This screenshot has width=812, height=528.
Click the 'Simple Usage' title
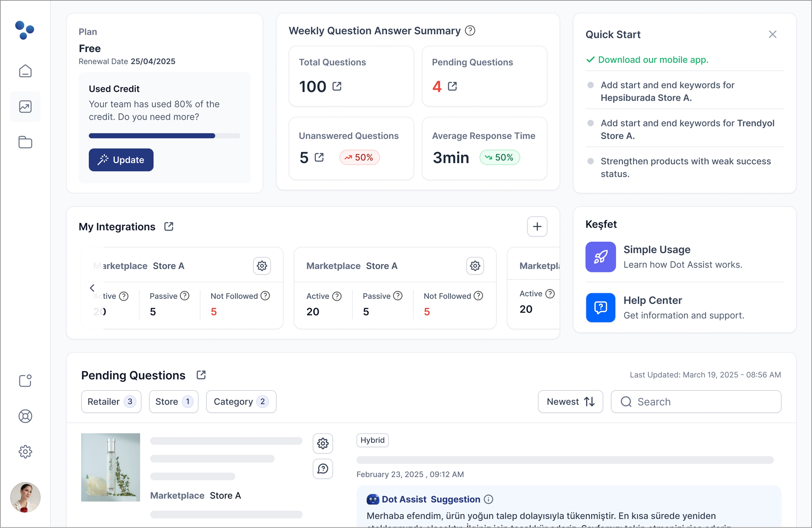(657, 250)
